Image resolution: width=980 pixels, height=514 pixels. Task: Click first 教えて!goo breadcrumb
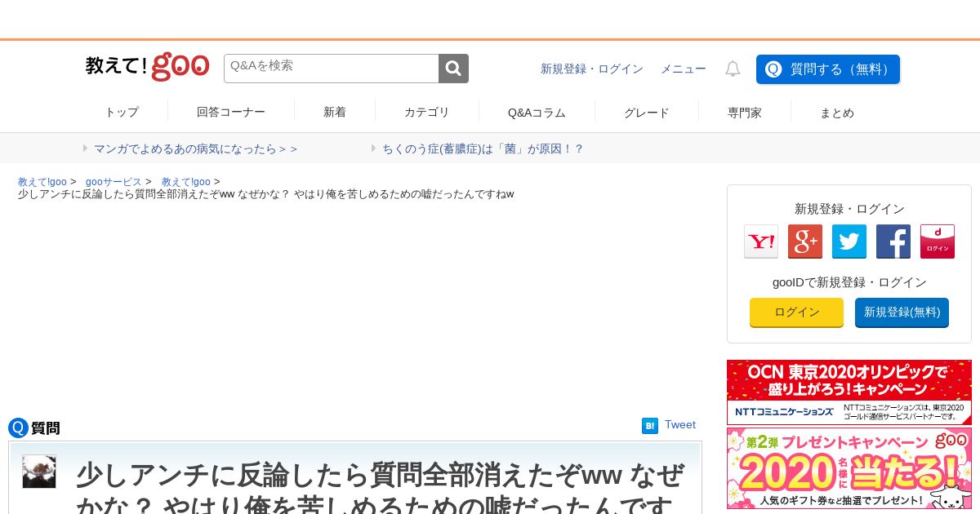[x=42, y=182]
